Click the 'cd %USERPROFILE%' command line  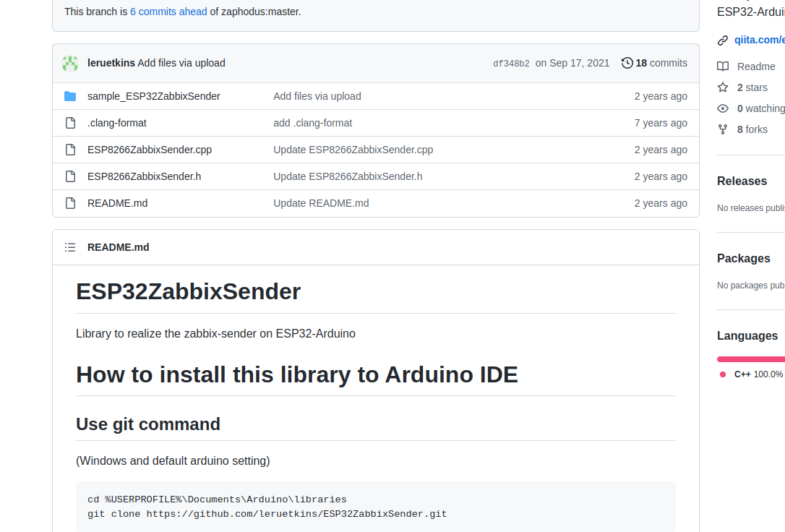pyautogui.click(x=217, y=499)
